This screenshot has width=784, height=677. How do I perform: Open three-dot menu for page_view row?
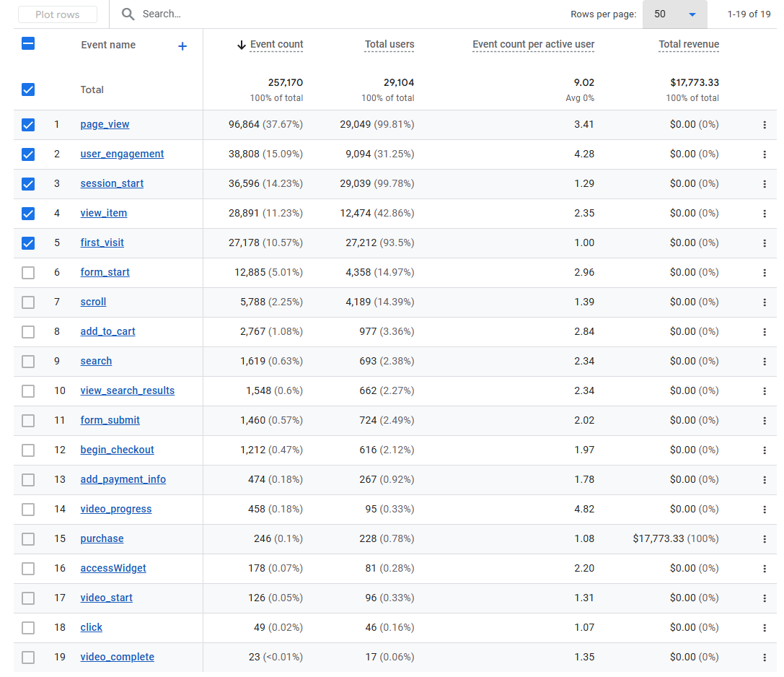point(764,125)
